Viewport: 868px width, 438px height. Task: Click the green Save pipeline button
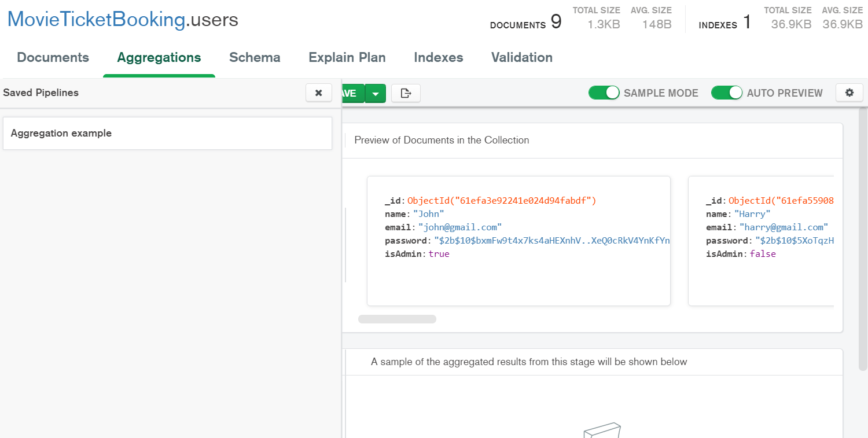(x=353, y=93)
